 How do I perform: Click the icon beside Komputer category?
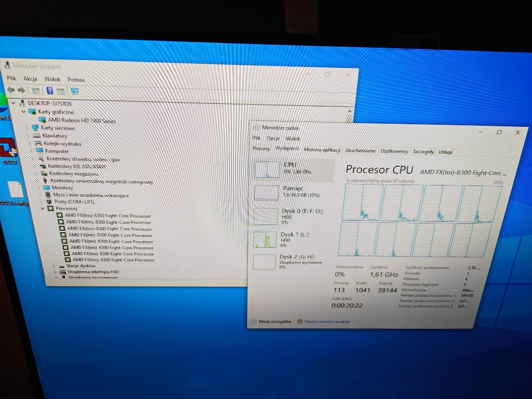[39, 151]
